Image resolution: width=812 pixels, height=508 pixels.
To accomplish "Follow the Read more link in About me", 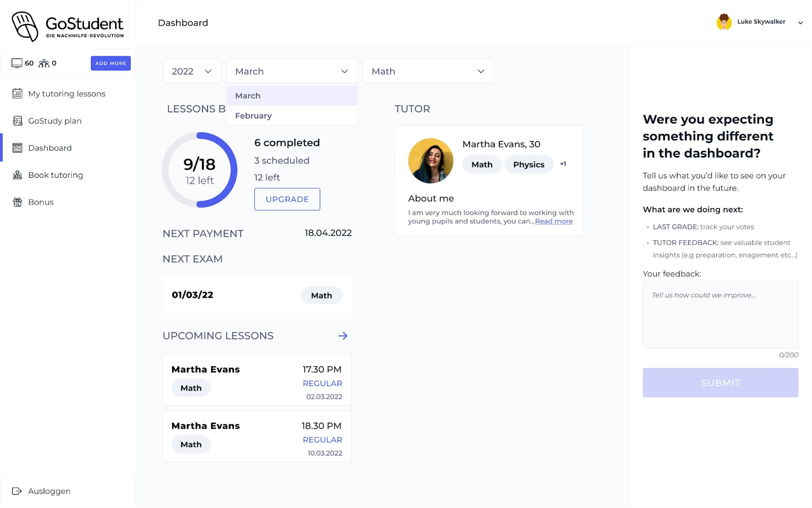I will tap(554, 221).
